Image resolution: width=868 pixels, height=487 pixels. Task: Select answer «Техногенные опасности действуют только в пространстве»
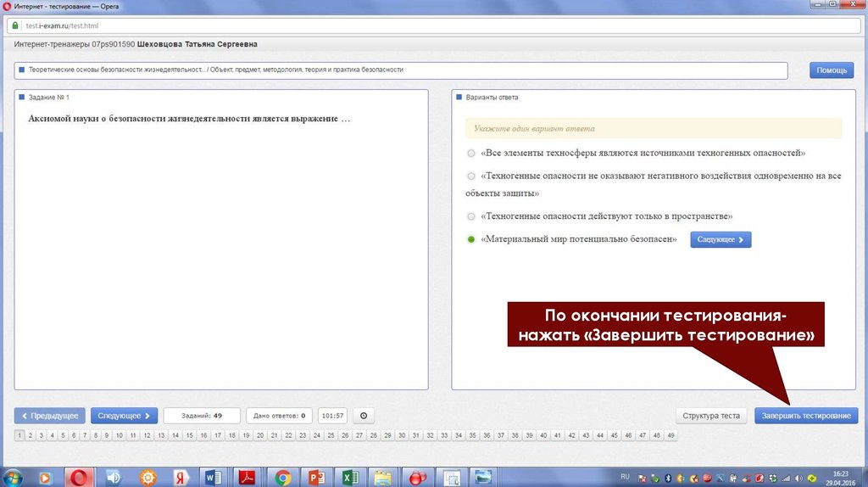tap(471, 216)
